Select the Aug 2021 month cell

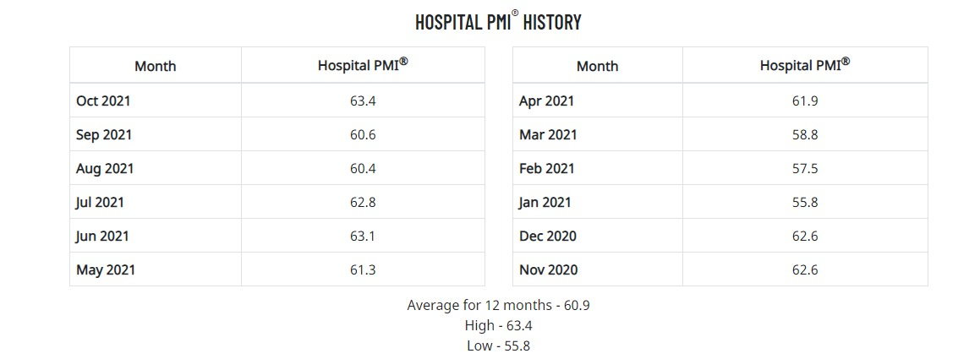click(105, 168)
